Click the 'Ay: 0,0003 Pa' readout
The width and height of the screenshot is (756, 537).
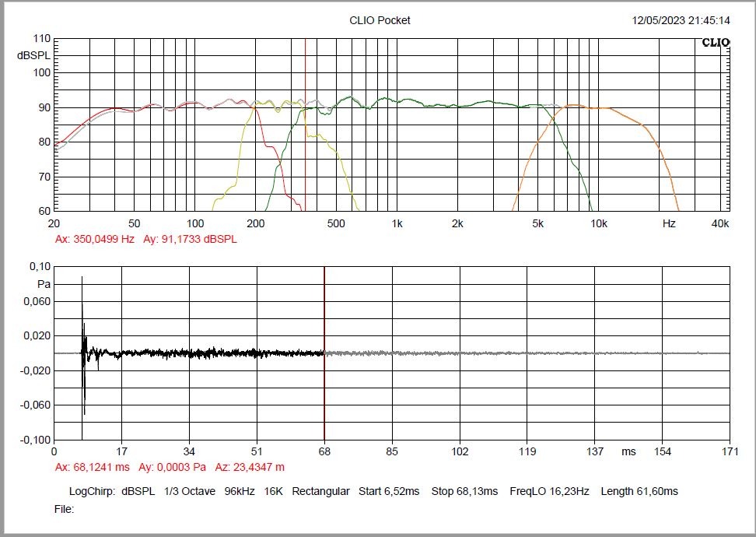(172, 467)
